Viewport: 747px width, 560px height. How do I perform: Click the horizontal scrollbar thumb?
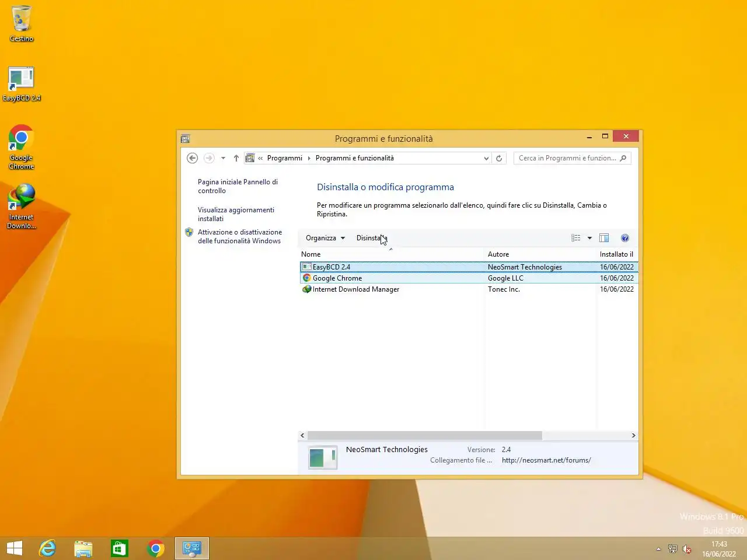tap(425, 436)
